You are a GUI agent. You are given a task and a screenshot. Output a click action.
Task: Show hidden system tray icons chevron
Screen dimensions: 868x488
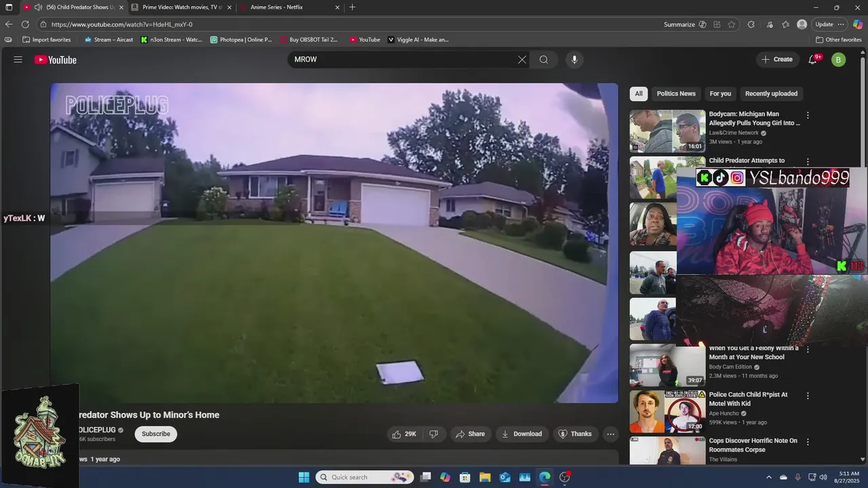769,477
